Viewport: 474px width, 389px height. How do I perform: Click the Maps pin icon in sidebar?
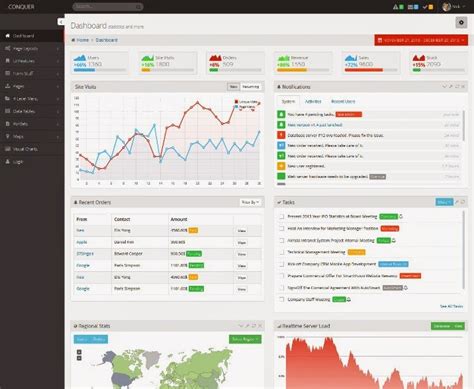8,136
